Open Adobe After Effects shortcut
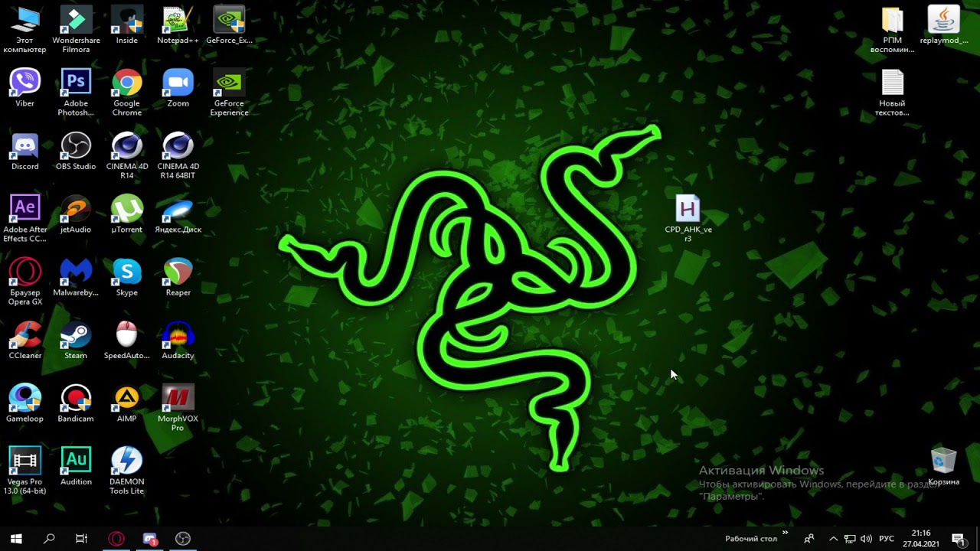Image resolution: width=980 pixels, height=551 pixels. [24, 219]
